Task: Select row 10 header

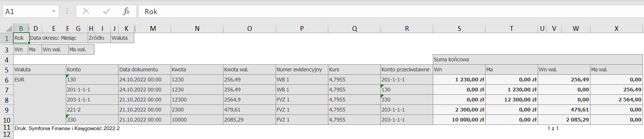Action: point(7,120)
